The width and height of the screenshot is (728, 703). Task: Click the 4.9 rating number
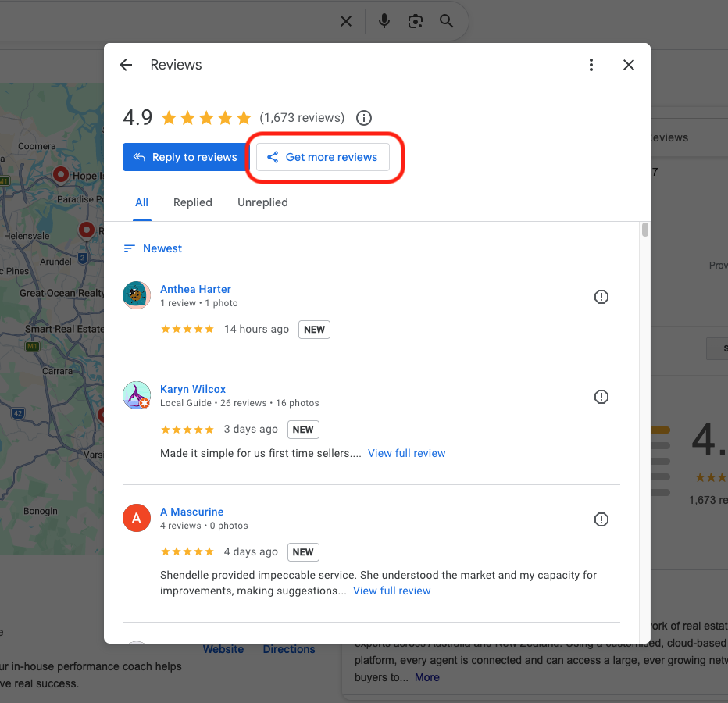[137, 118]
